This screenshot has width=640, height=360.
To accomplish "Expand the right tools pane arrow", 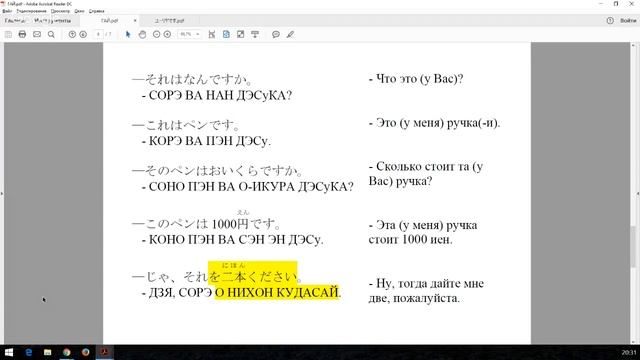I will coord(638,193).
